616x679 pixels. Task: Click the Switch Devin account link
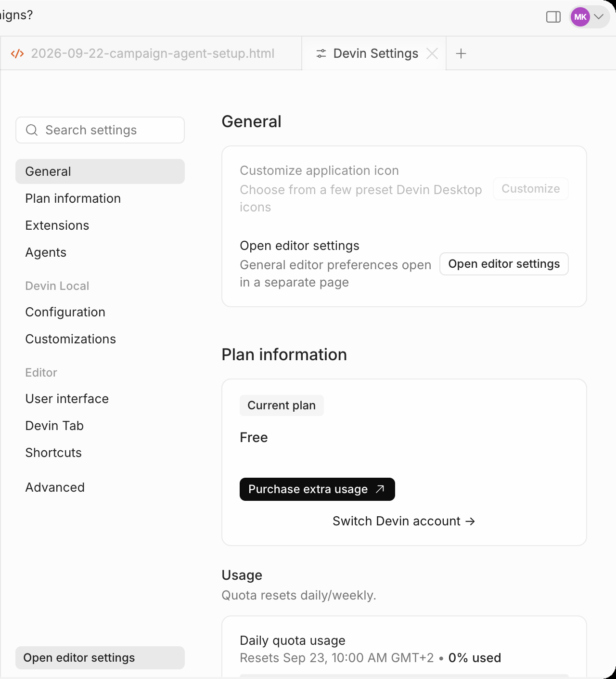point(404,521)
